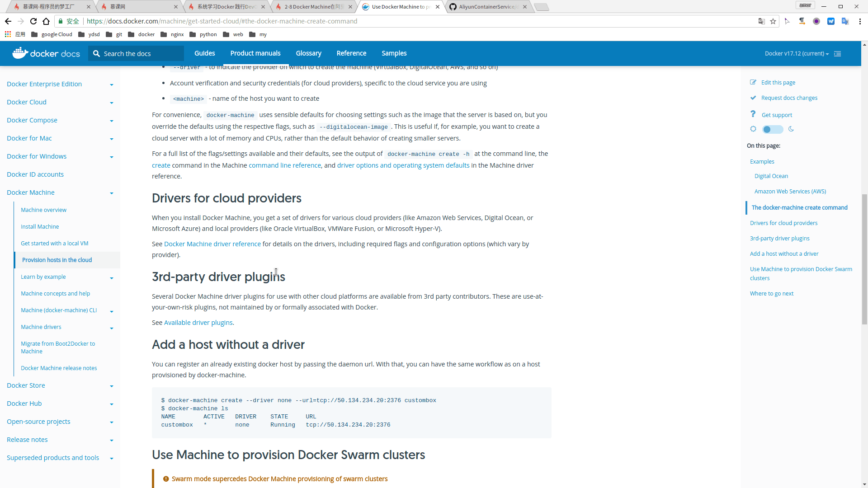The height and width of the screenshot is (488, 868).
Task: Open Docker Machine release notes page
Action: [59, 368]
